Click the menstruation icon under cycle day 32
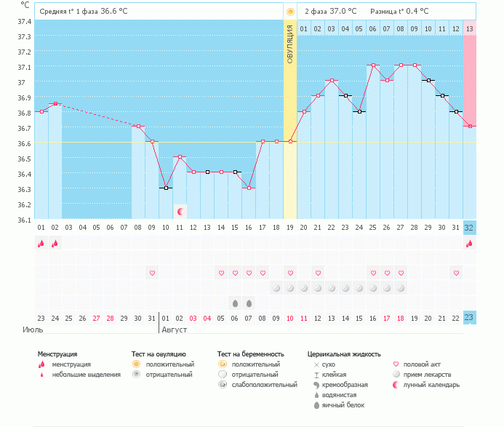This screenshot has width=504, height=427. (470, 244)
